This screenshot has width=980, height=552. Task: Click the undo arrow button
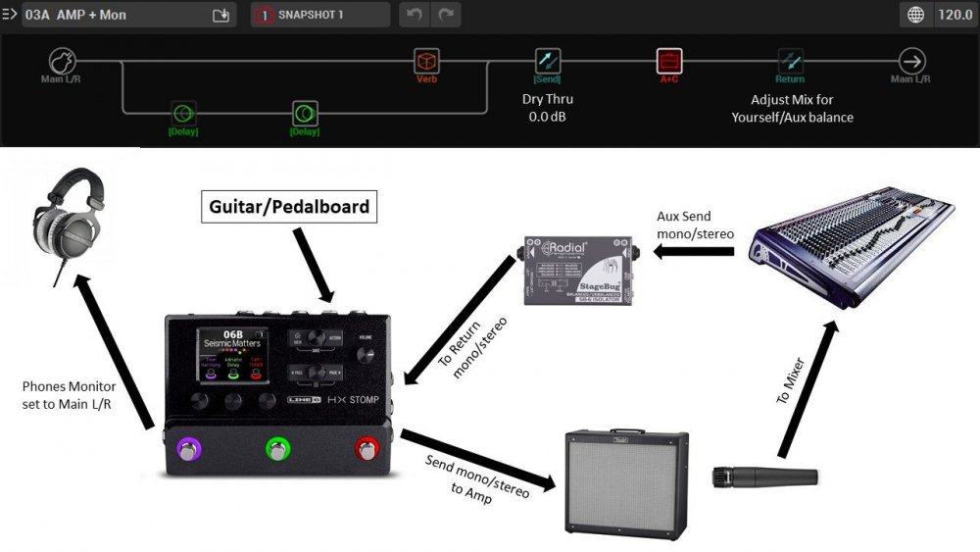point(414,15)
